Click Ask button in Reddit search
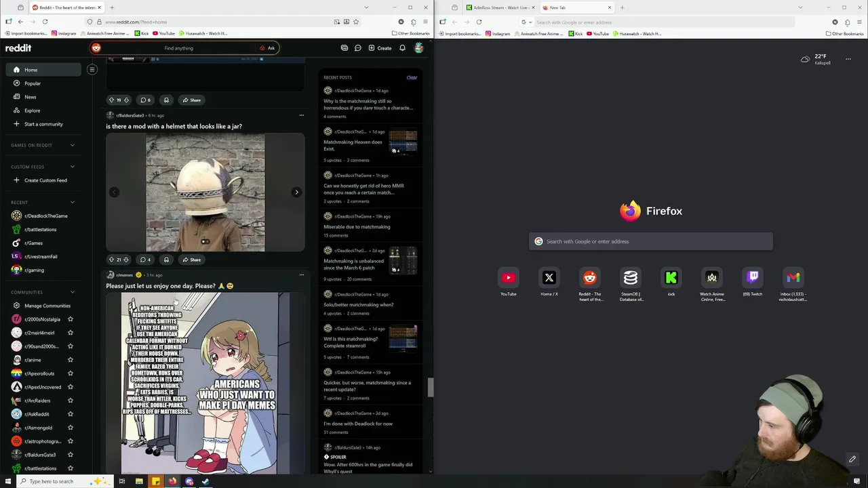 click(x=267, y=48)
